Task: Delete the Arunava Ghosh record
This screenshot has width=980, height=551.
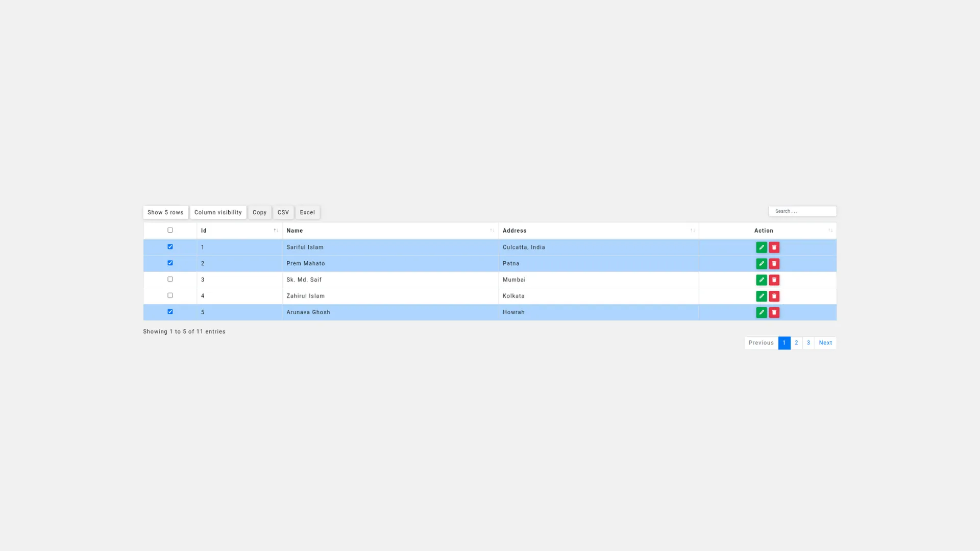Action: tap(774, 312)
